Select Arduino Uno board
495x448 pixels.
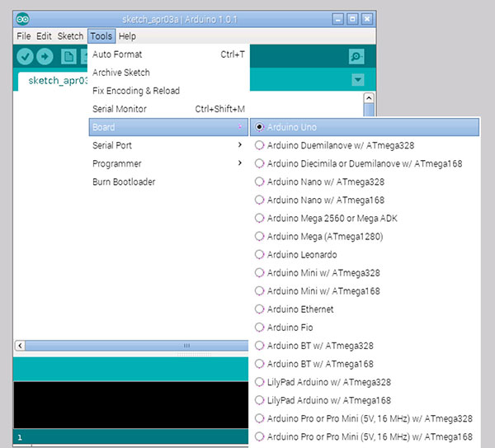[365, 127]
